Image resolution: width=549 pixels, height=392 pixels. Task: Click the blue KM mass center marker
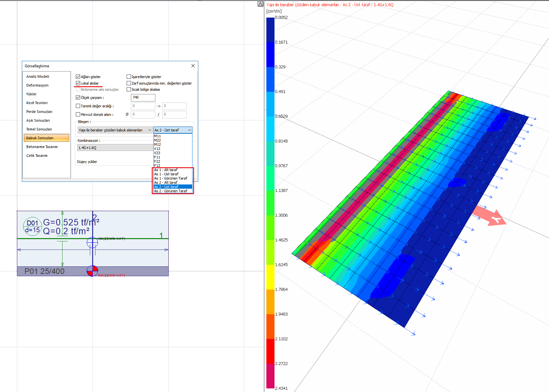point(92,242)
